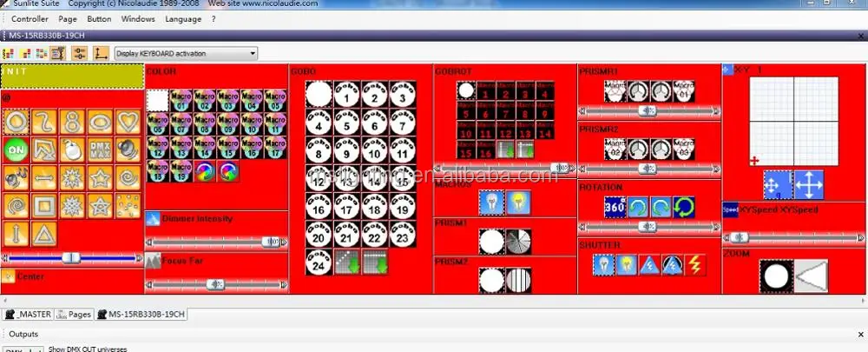Click the yellow INIT button
Image resolution: width=868 pixels, height=352 pixels.
(x=72, y=76)
